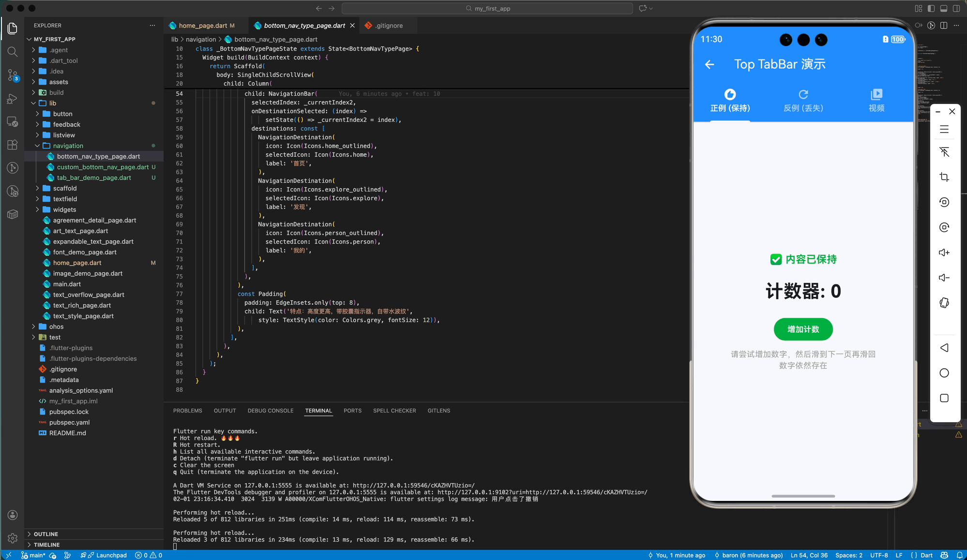Click emulator volume up icon
The height and width of the screenshot is (560, 967).
click(x=944, y=252)
